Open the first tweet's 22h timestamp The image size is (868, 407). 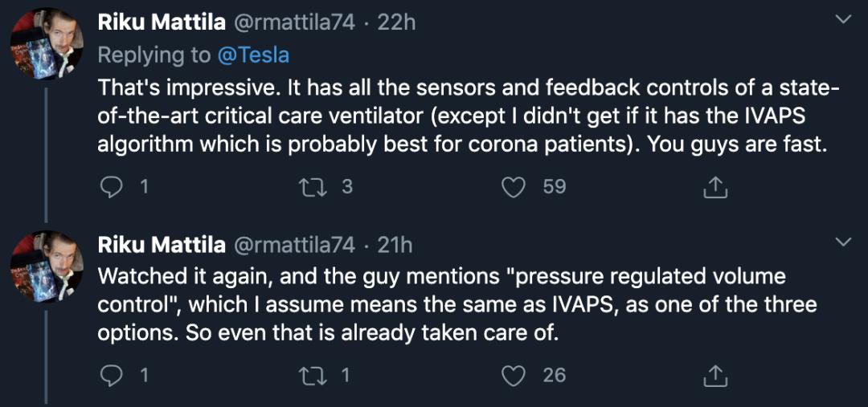point(396,22)
